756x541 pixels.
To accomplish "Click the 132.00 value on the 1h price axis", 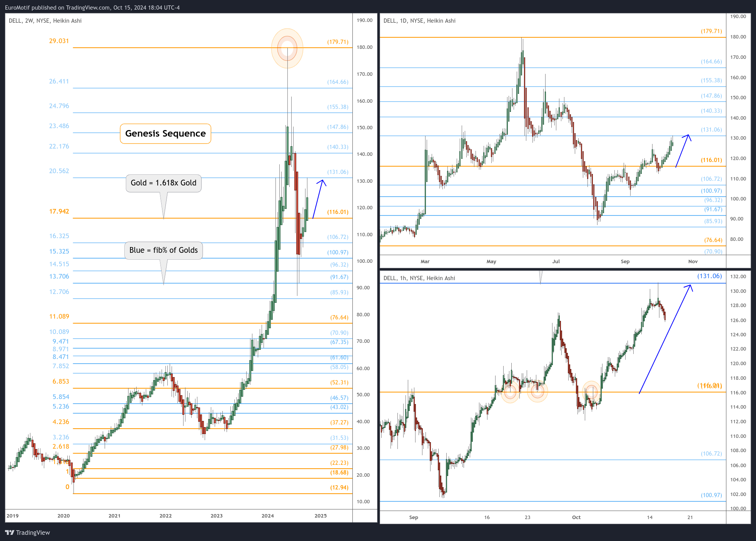I will [738, 277].
